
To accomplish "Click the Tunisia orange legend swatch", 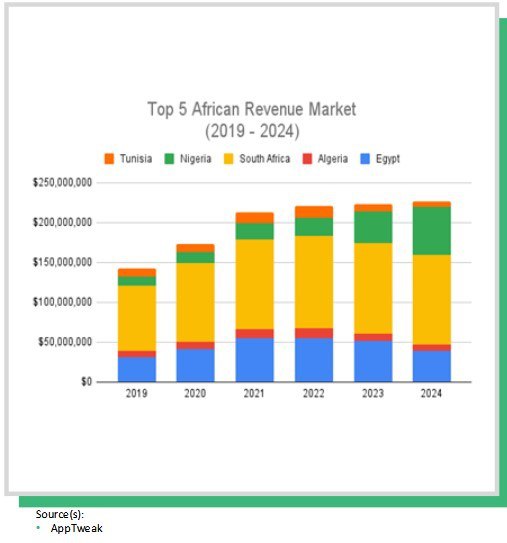I will (109, 159).
